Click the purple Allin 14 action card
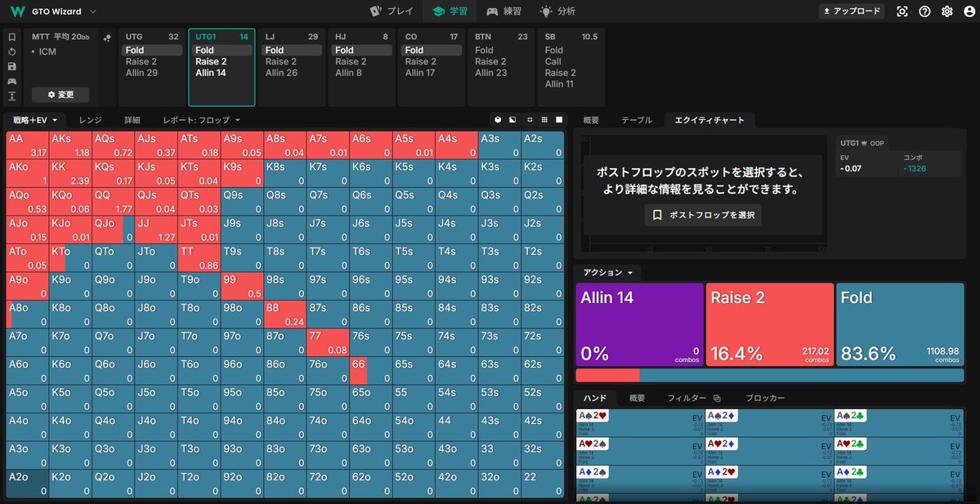 [639, 325]
